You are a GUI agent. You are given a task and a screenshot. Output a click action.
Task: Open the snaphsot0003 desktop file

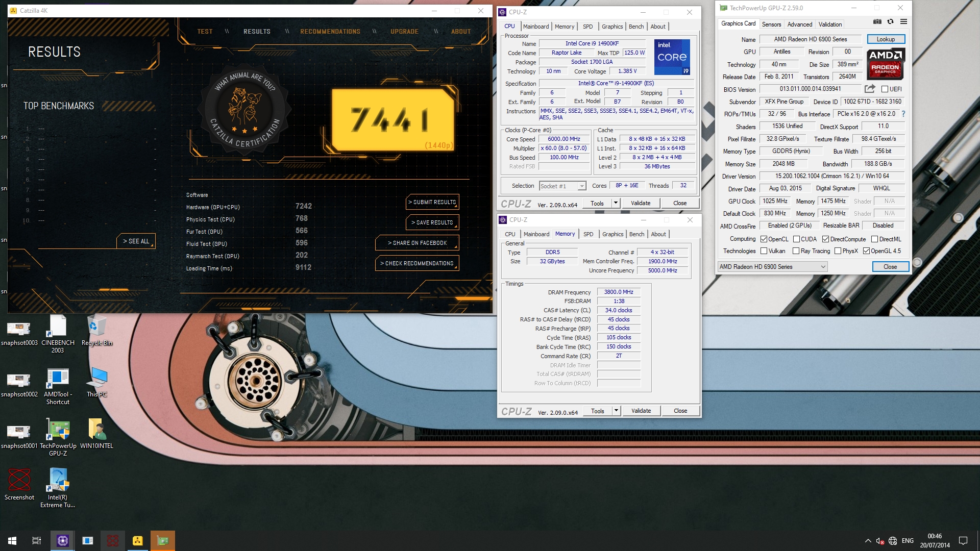pyautogui.click(x=19, y=333)
